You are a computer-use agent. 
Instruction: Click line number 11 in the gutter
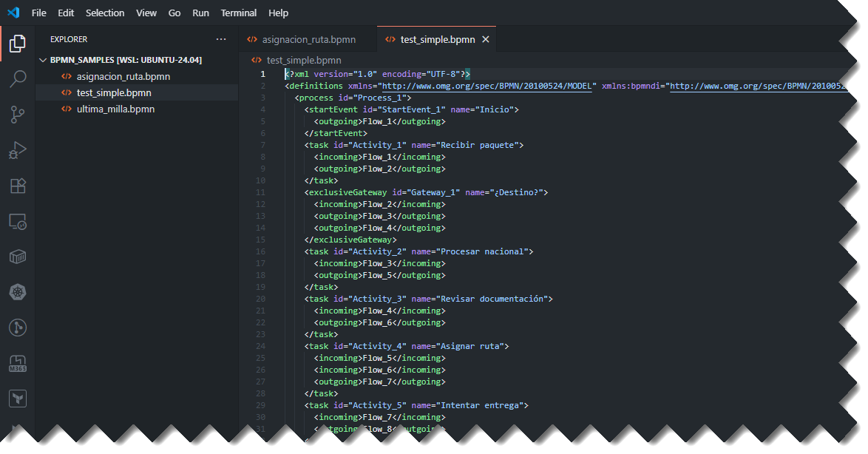coord(260,192)
